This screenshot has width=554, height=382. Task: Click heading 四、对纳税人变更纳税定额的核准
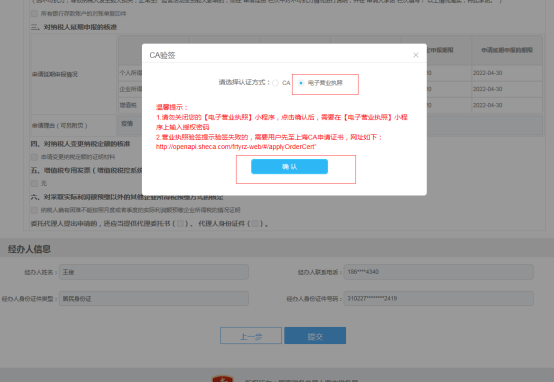[x=81, y=144]
